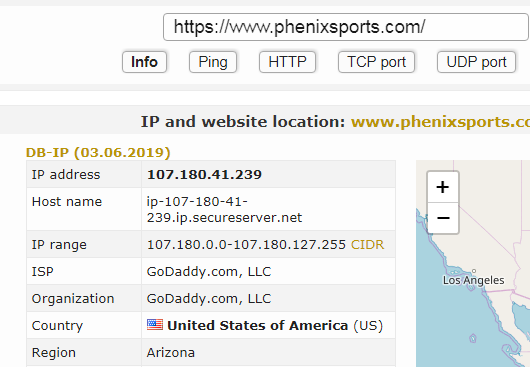Image resolution: width=530 pixels, height=367 pixels.
Task: Open the CIDR link in IP range
Action: [367, 245]
